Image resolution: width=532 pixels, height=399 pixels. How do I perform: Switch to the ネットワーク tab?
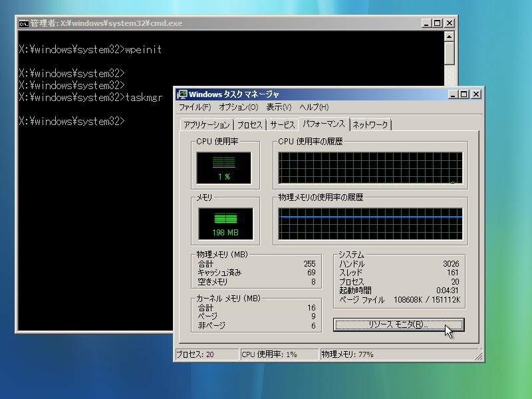pos(370,125)
